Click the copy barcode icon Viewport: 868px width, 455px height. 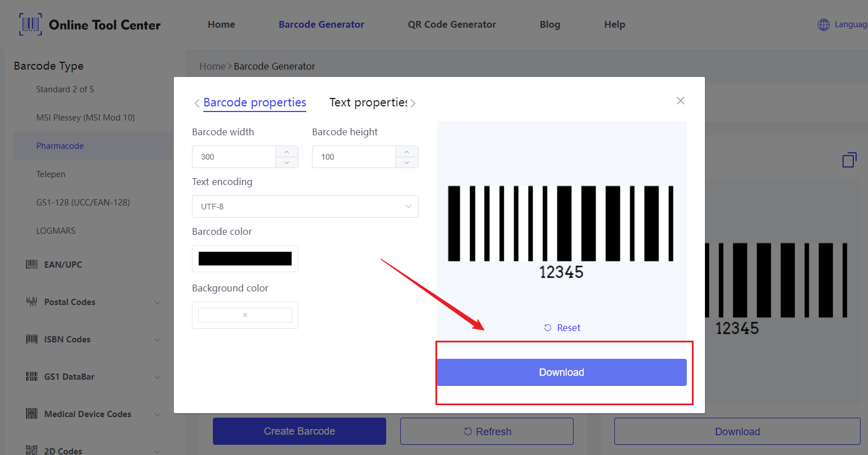pyautogui.click(x=849, y=160)
